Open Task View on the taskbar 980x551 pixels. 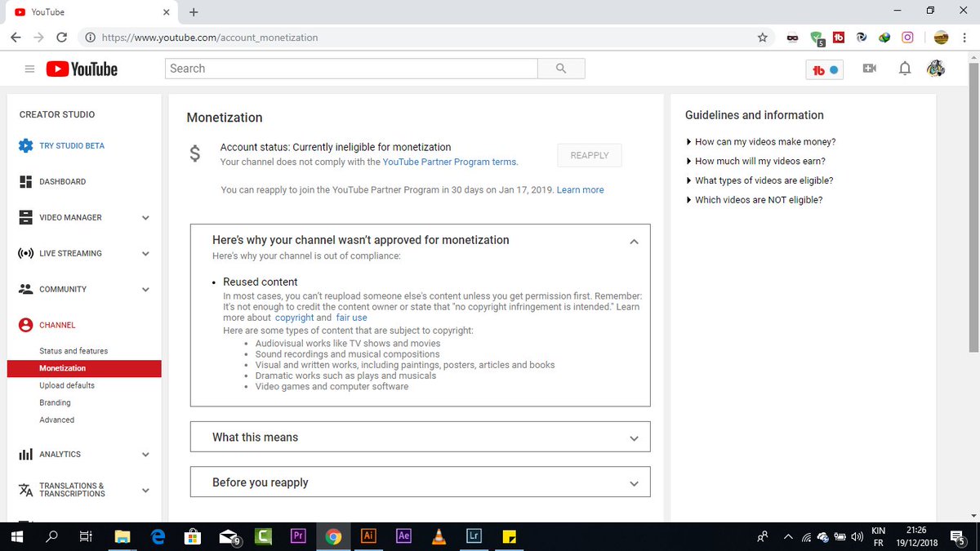(86, 536)
